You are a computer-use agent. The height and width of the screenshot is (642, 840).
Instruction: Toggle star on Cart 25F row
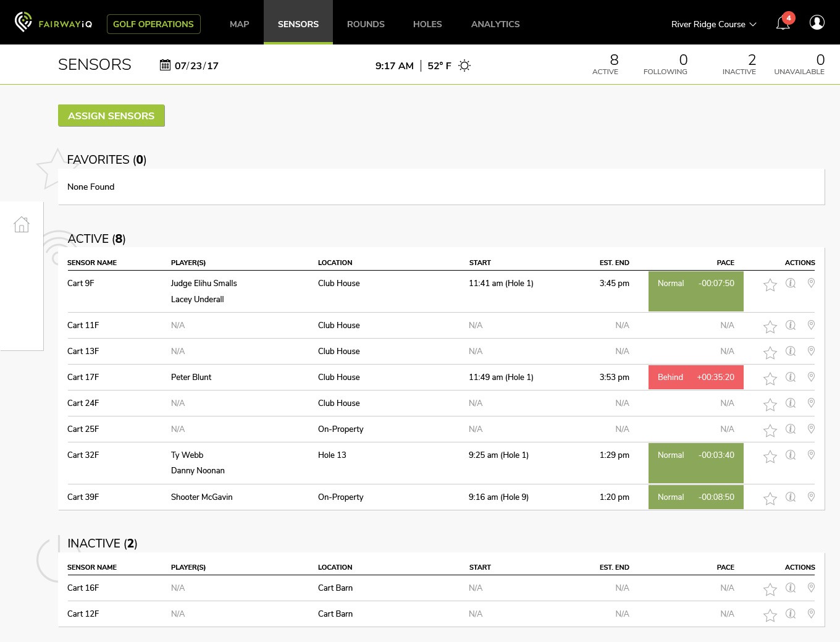tap(770, 431)
